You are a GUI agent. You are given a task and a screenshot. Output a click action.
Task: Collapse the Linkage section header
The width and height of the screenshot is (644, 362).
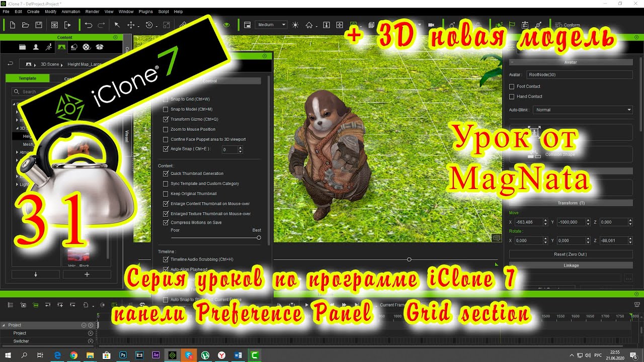click(571, 265)
